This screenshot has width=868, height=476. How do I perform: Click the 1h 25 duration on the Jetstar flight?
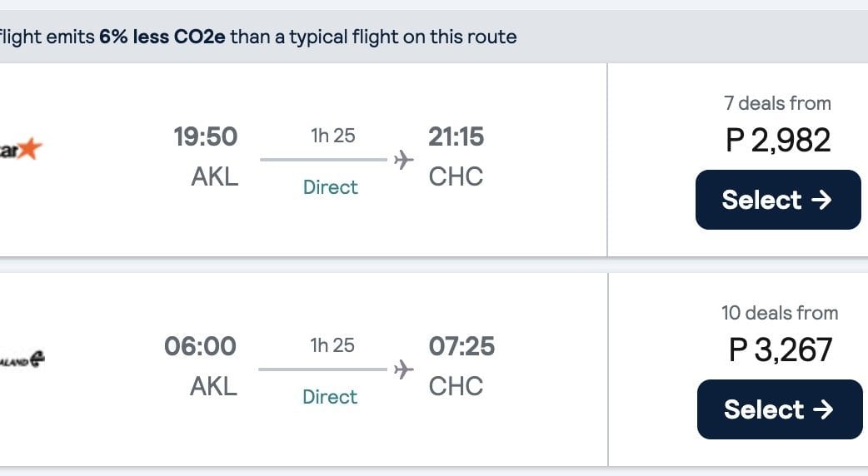332,136
